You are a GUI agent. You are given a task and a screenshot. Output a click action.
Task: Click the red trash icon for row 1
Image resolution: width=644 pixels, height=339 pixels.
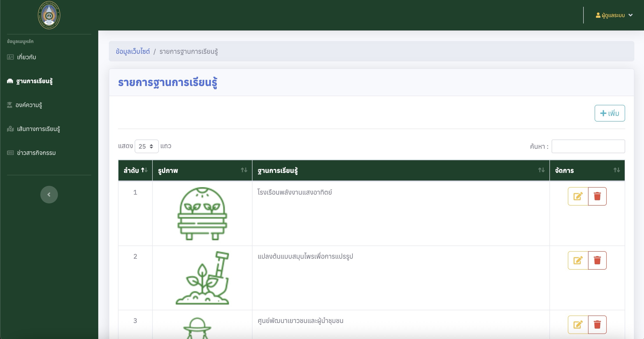point(597,196)
